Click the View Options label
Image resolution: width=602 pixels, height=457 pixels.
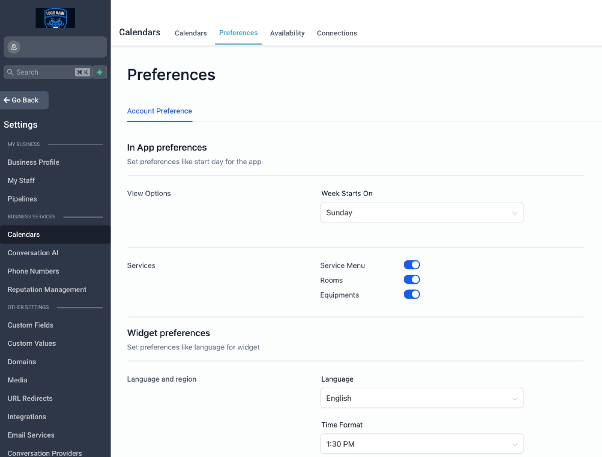pos(149,193)
